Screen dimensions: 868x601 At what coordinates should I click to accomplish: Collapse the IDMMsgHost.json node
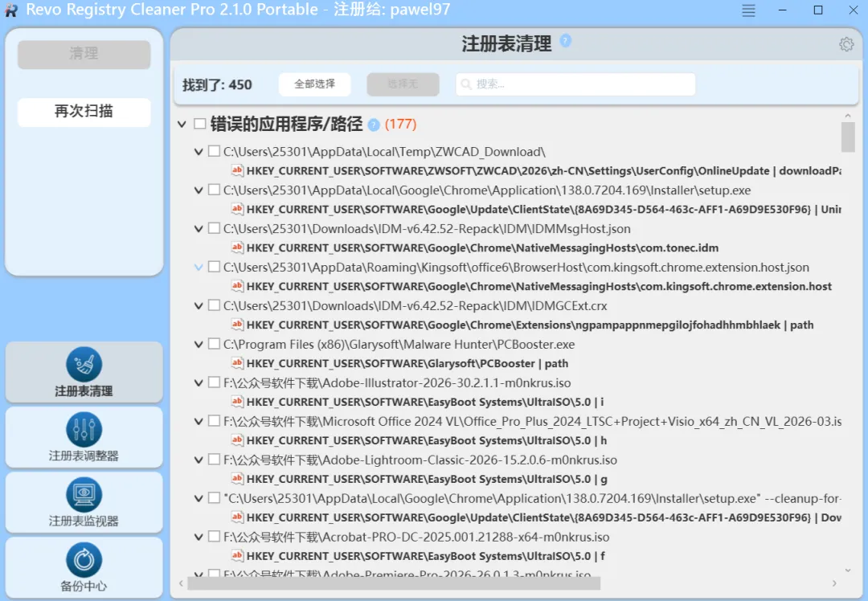pyautogui.click(x=199, y=228)
